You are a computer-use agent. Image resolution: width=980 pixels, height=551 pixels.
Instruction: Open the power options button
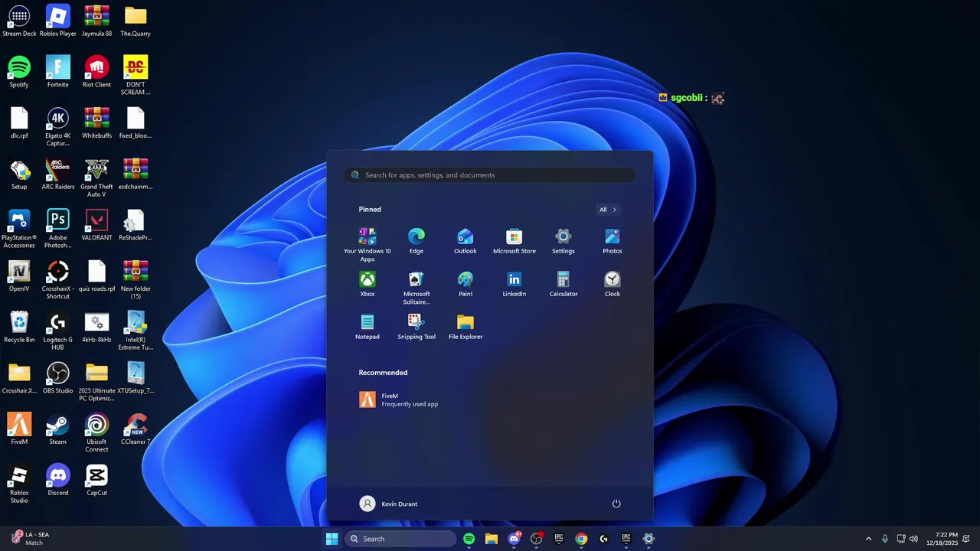pos(616,504)
